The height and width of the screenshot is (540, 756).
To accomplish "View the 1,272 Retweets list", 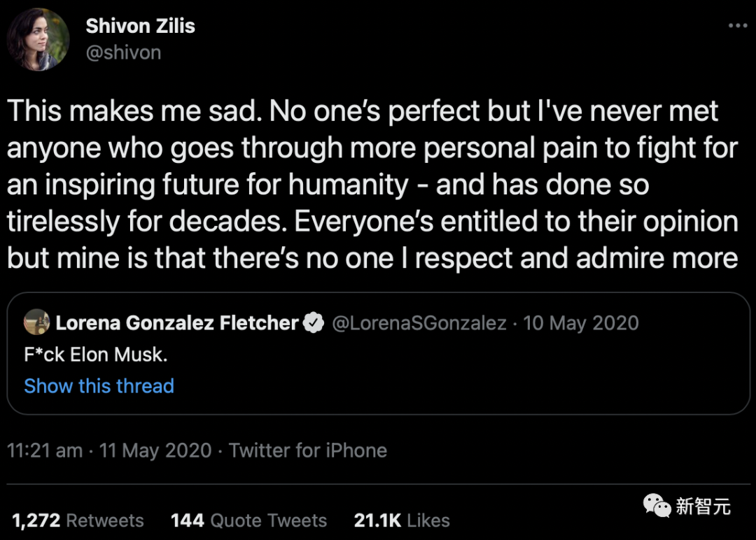I will [x=78, y=520].
